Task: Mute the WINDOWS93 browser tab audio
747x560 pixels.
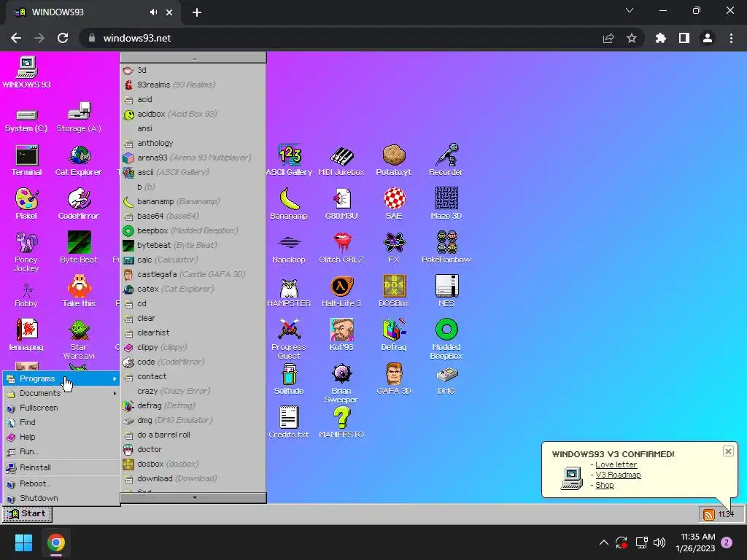Action: [153, 12]
